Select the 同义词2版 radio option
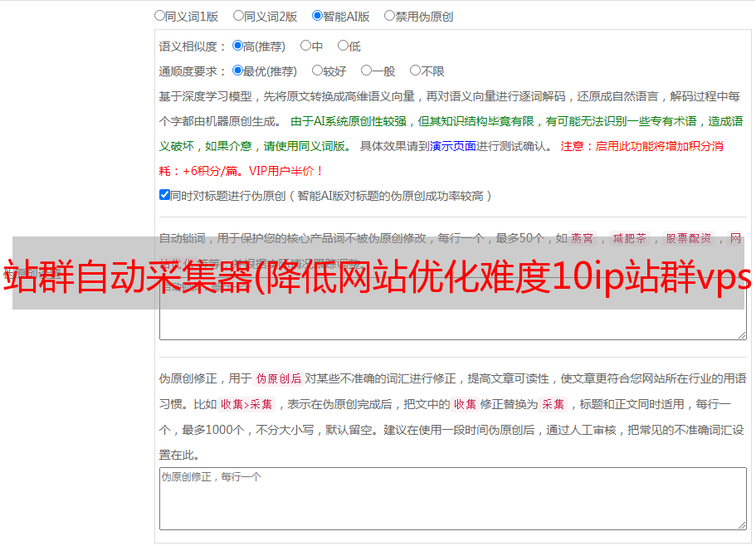The image size is (756, 546). click(x=238, y=16)
